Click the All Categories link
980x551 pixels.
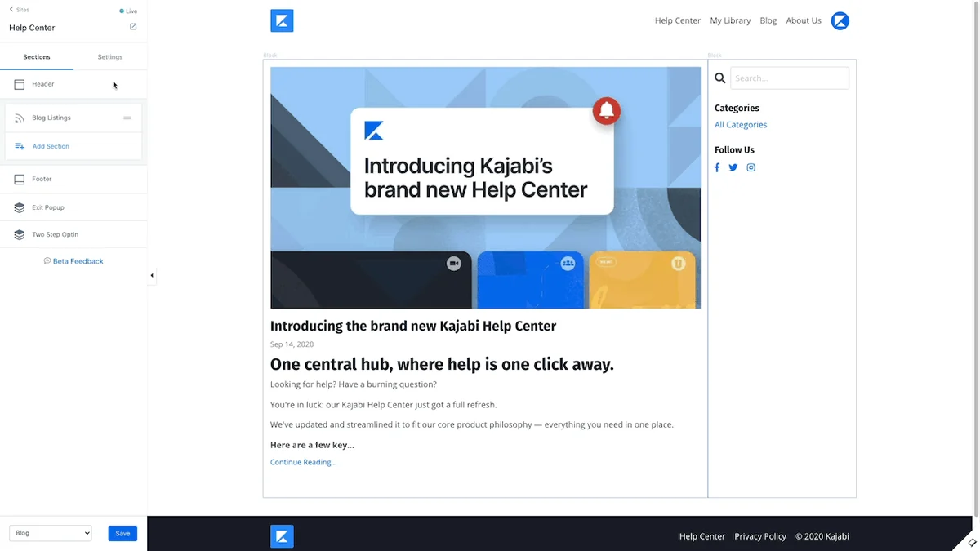pos(741,125)
